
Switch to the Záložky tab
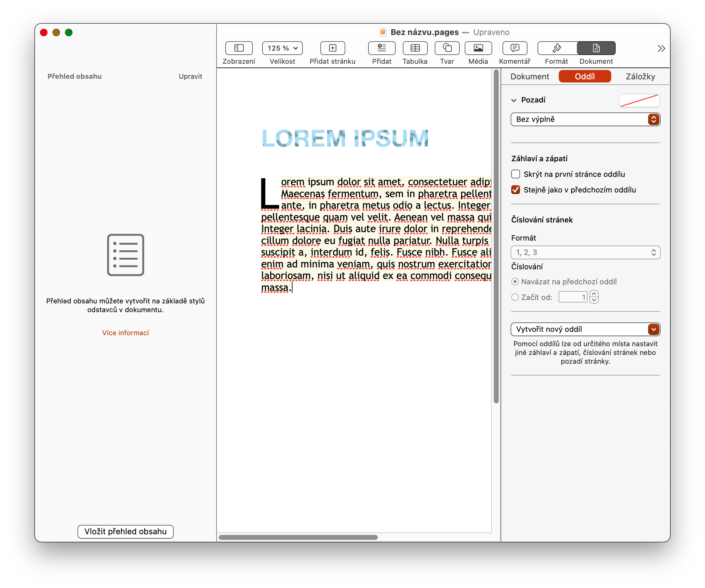click(640, 77)
